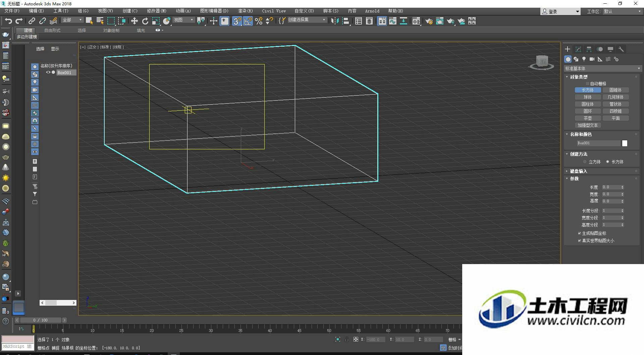Toggle the Angle Snap icon
This screenshot has width=644, height=355.
point(248,21)
